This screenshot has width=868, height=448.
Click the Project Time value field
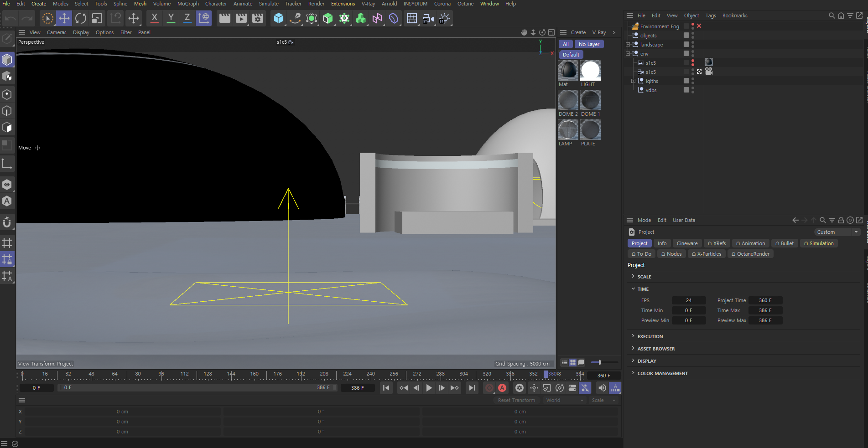tap(765, 300)
